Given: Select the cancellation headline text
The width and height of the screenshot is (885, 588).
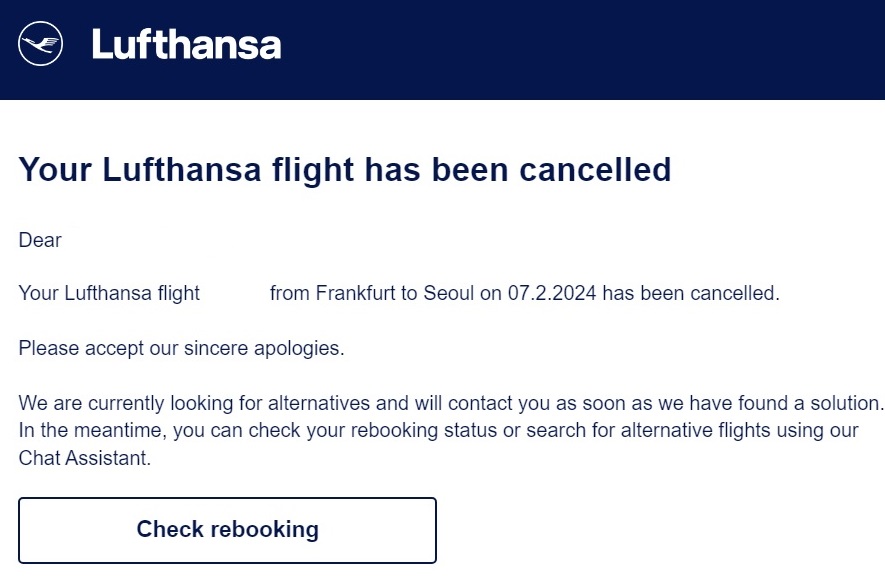Looking at the screenshot, I should point(345,170).
